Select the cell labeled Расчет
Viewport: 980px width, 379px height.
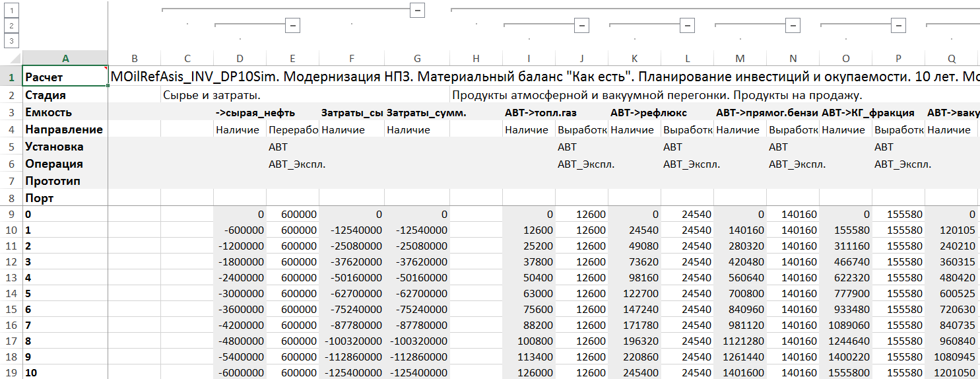pyautogui.click(x=65, y=77)
